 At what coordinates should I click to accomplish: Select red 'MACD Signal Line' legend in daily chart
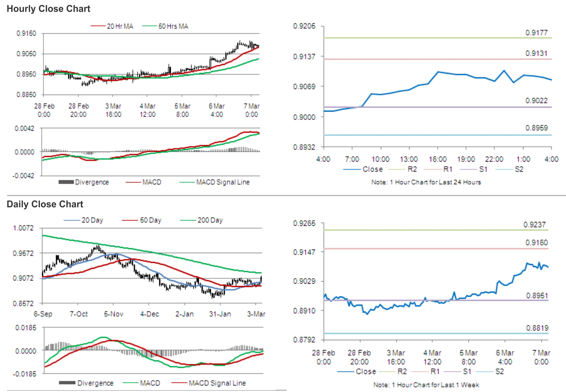(x=209, y=383)
